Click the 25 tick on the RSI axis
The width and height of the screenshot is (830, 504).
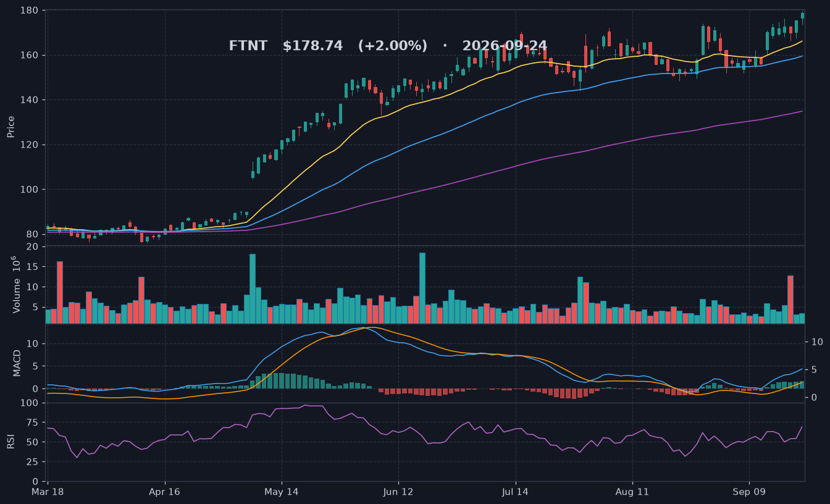(x=33, y=462)
